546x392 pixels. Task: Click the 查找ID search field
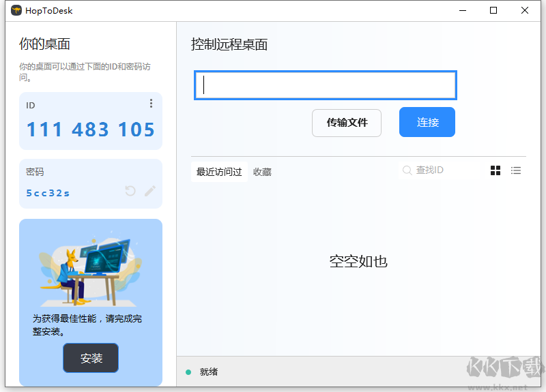(440, 170)
